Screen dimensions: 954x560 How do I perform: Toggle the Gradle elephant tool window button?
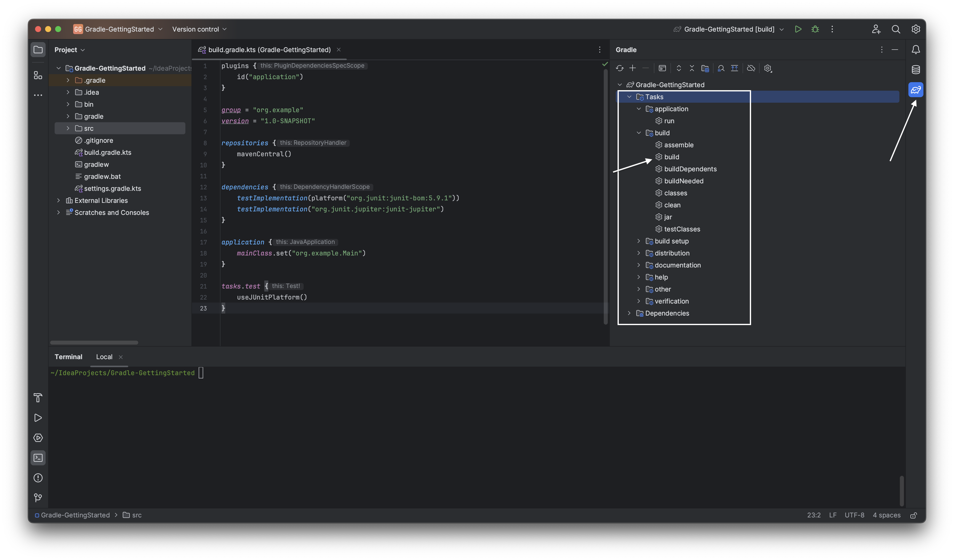click(915, 90)
